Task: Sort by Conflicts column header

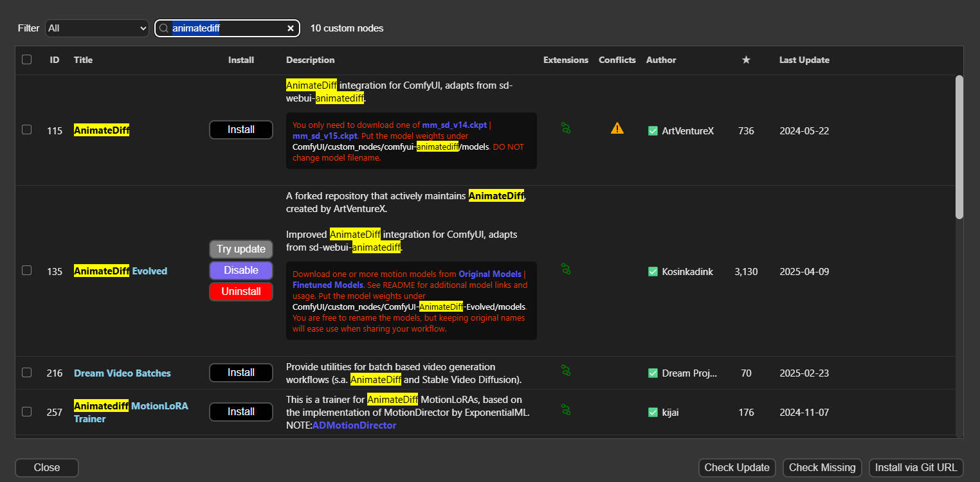Action: pyautogui.click(x=617, y=60)
